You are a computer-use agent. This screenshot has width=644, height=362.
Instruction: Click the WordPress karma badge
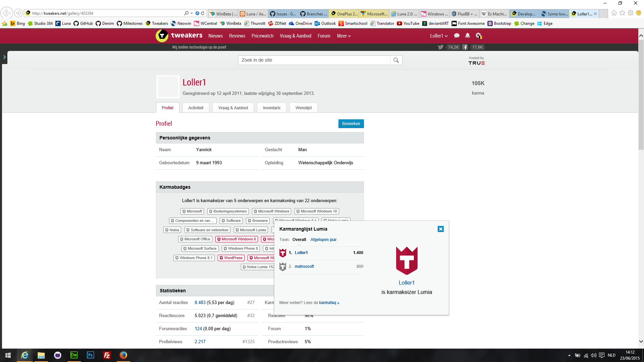tap(231, 258)
